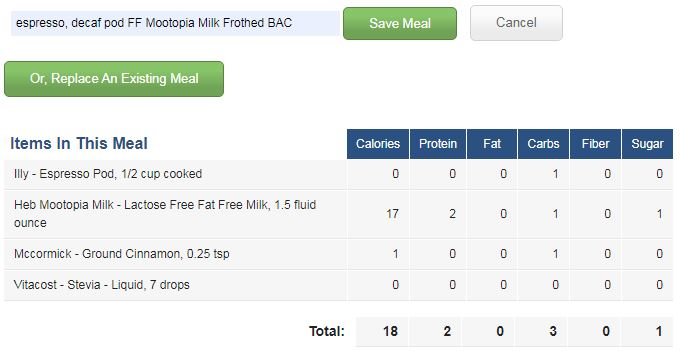This screenshot has width=694, height=360.
Task: Select the Calories column header
Action: pyautogui.click(x=378, y=144)
